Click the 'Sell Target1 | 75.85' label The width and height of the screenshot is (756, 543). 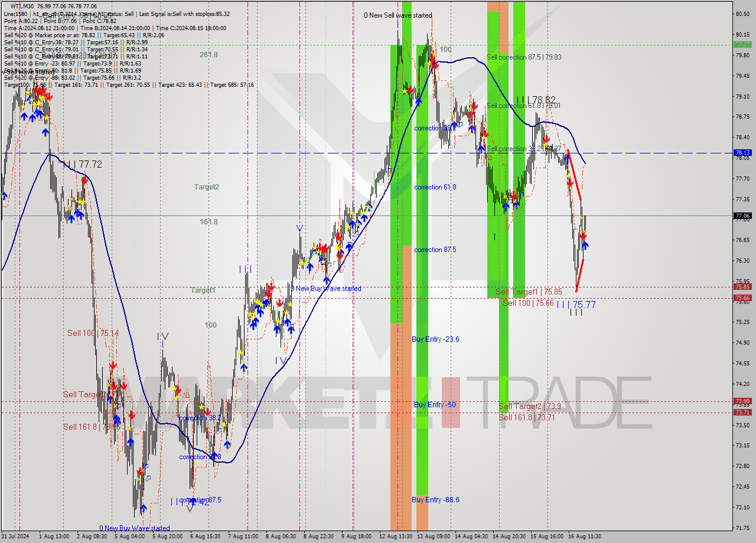tap(529, 292)
